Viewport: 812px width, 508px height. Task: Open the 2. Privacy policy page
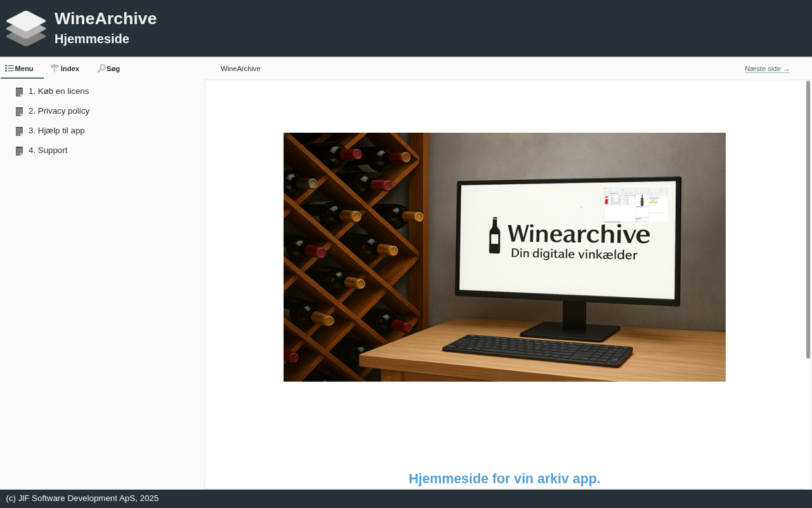pyautogui.click(x=59, y=111)
